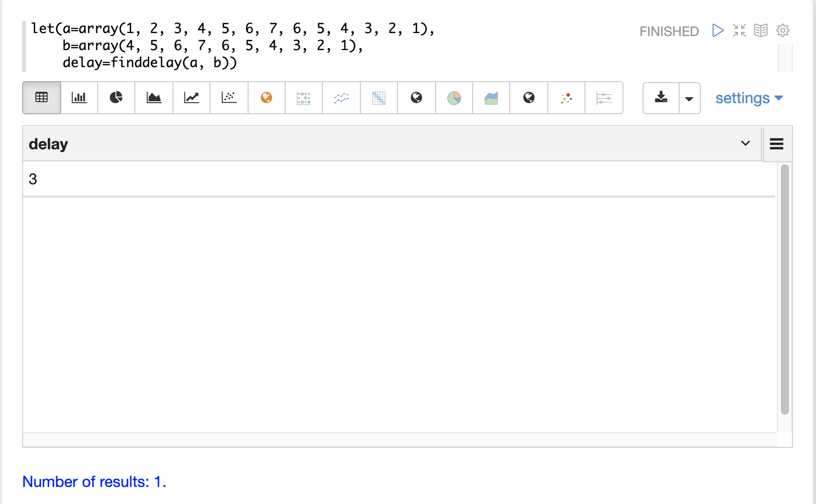This screenshot has height=504, width=816.
Task: Pick the colored pie chart icon
Action: (454, 98)
